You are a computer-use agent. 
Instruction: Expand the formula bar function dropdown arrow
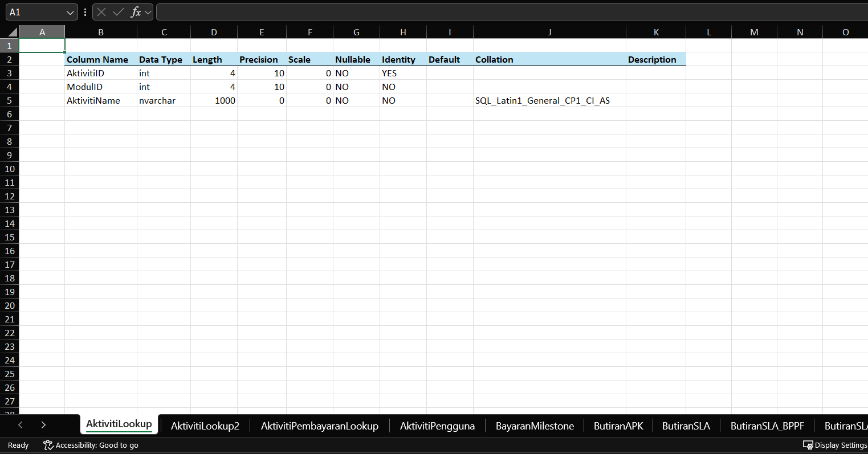tap(148, 12)
